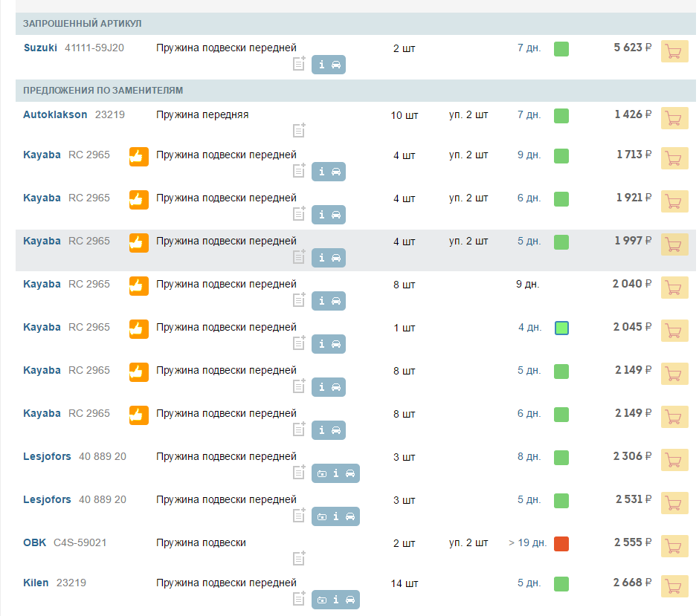
Task: Open the OBK brand link
Action: [34, 542]
